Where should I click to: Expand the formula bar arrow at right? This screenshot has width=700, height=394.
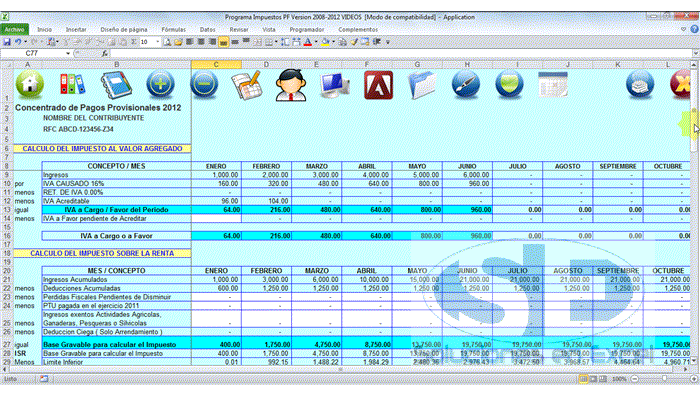coord(696,54)
